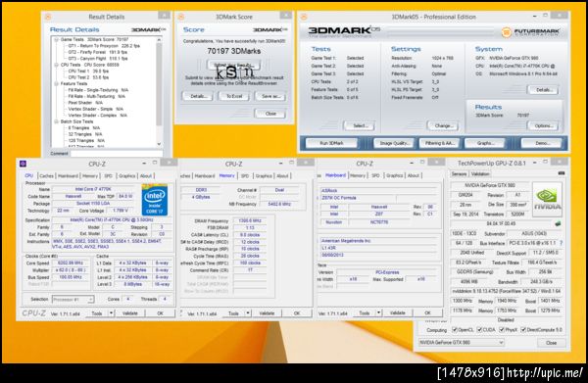
Task: Click To Excel button
Action: click(x=234, y=96)
